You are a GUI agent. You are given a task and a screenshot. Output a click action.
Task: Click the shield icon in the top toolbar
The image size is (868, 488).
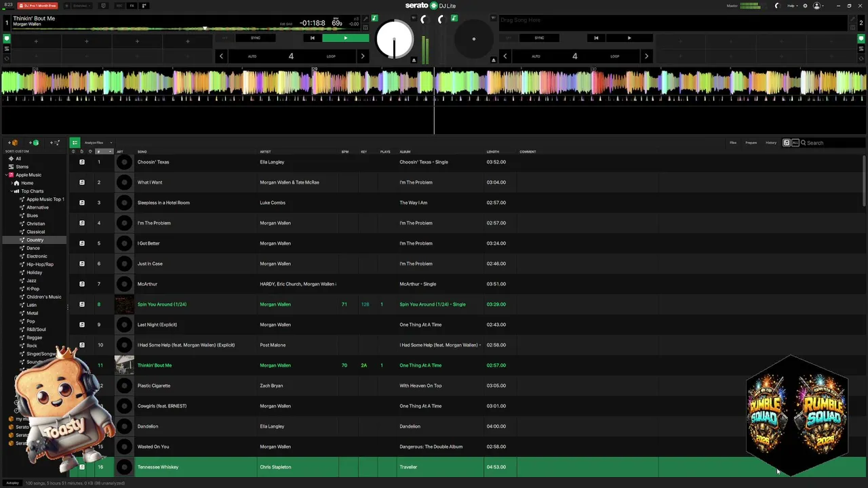103,5
